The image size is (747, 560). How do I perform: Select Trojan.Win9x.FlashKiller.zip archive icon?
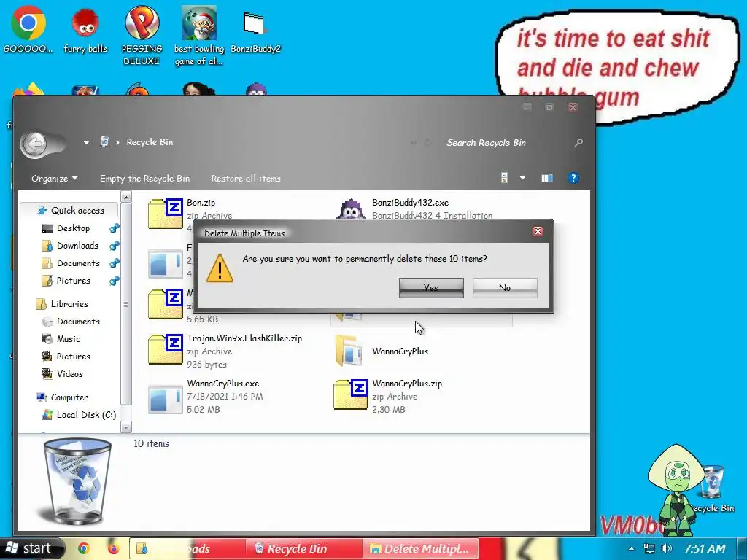click(166, 349)
